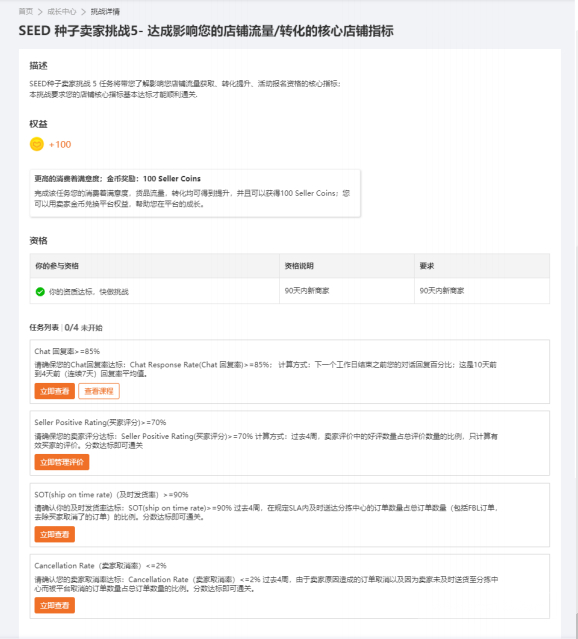The width and height of the screenshot is (578, 639).
Task: Click the gold Seller Coin icon
Action: click(37, 144)
